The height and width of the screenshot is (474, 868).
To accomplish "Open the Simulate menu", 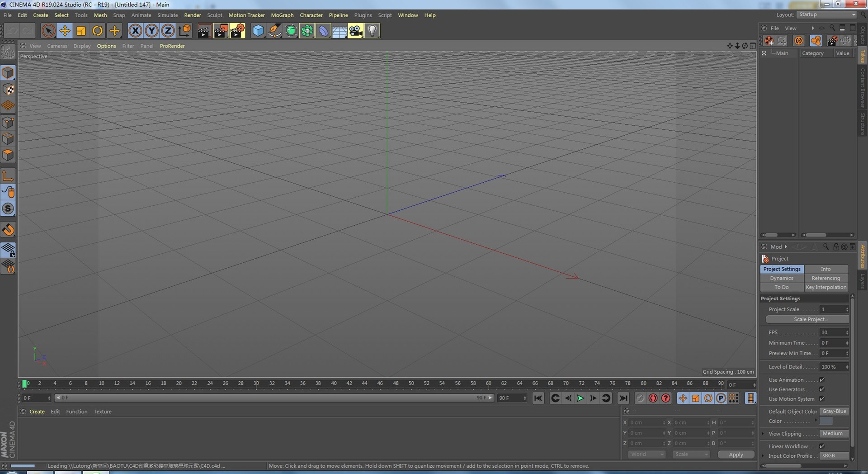I will tap(167, 15).
